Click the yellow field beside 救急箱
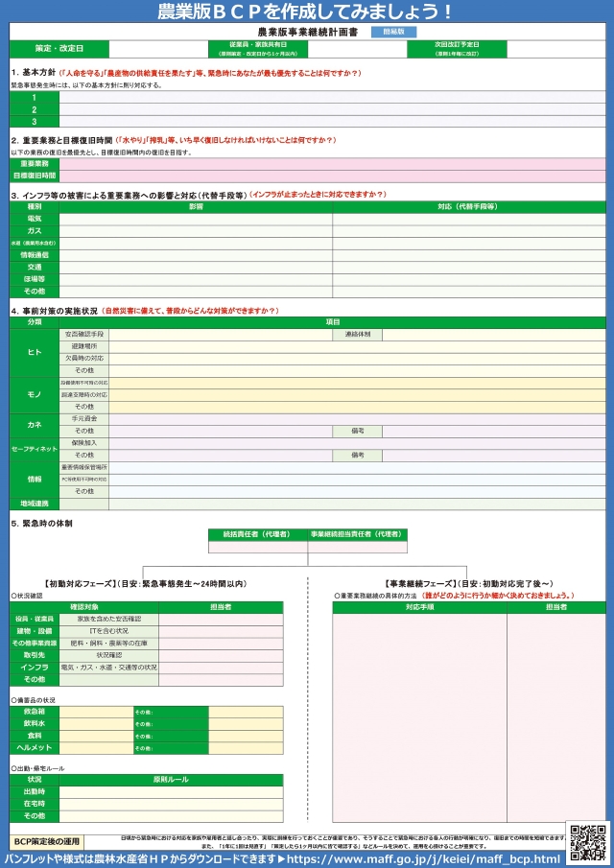Screen dimensions: 614x868 [x=96, y=713]
